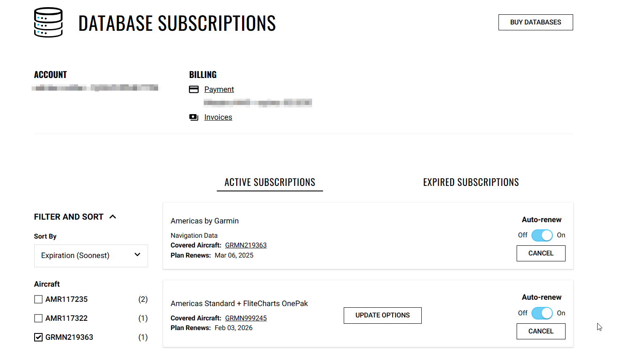The height and width of the screenshot is (352, 644).
Task: Open the Sort By dropdown
Action: point(91,255)
